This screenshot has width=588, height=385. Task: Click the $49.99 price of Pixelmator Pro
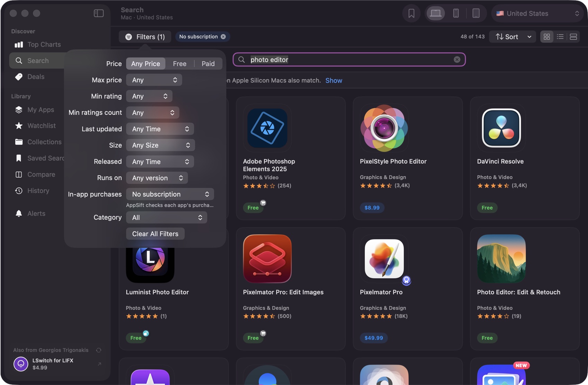(374, 338)
